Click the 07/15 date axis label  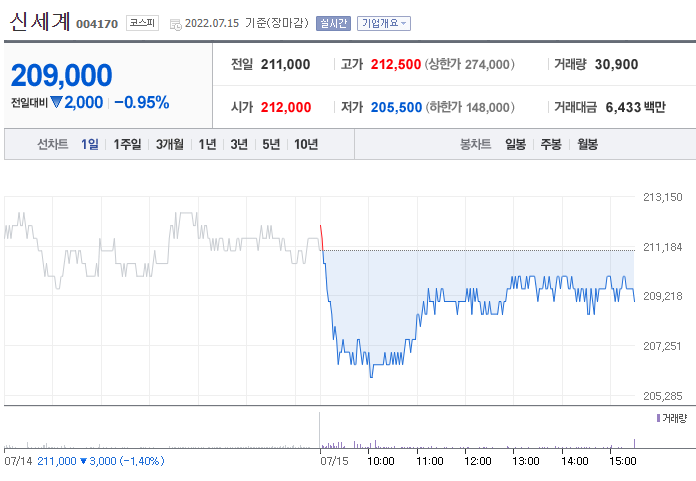coord(334,461)
